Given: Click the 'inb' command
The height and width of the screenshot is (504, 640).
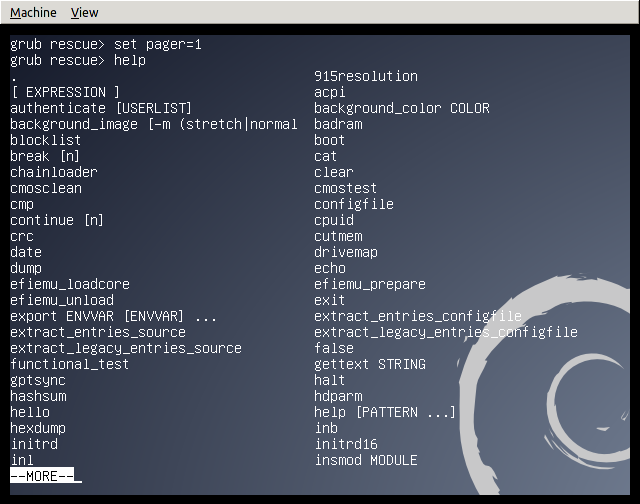Looking at the screenshot, I should pyautogui.click(x=326, y=428).
